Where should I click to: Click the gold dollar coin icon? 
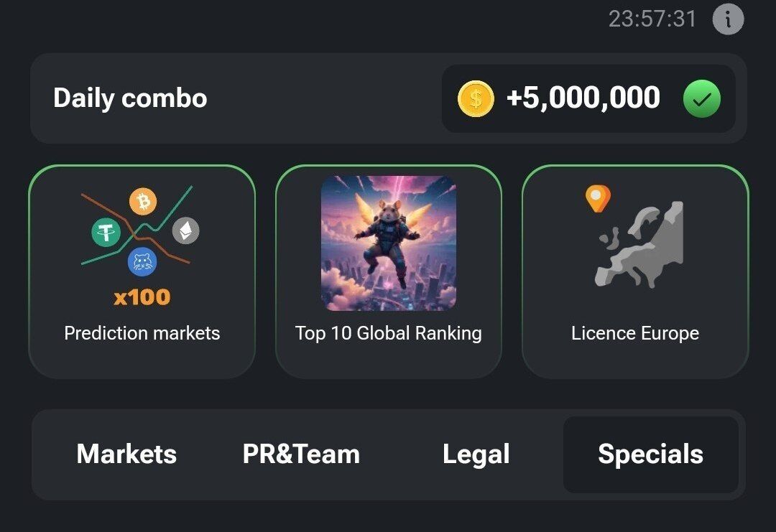pos(476,99)
